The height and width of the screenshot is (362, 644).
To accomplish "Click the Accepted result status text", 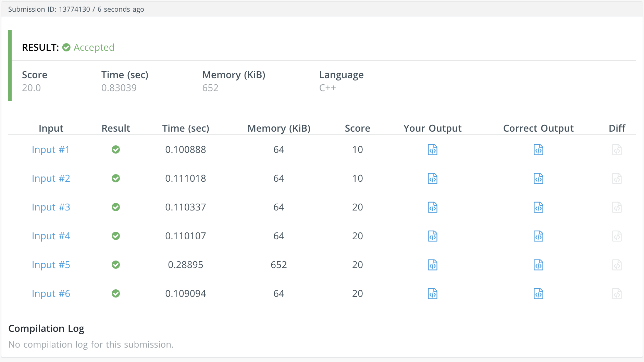I will point(94,47).
